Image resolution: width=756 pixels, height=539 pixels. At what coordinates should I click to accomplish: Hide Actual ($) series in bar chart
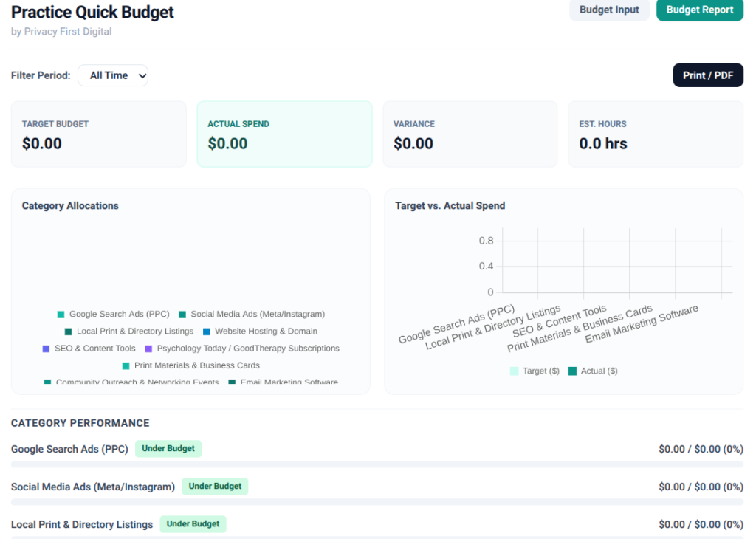click(x=593, y=371)
